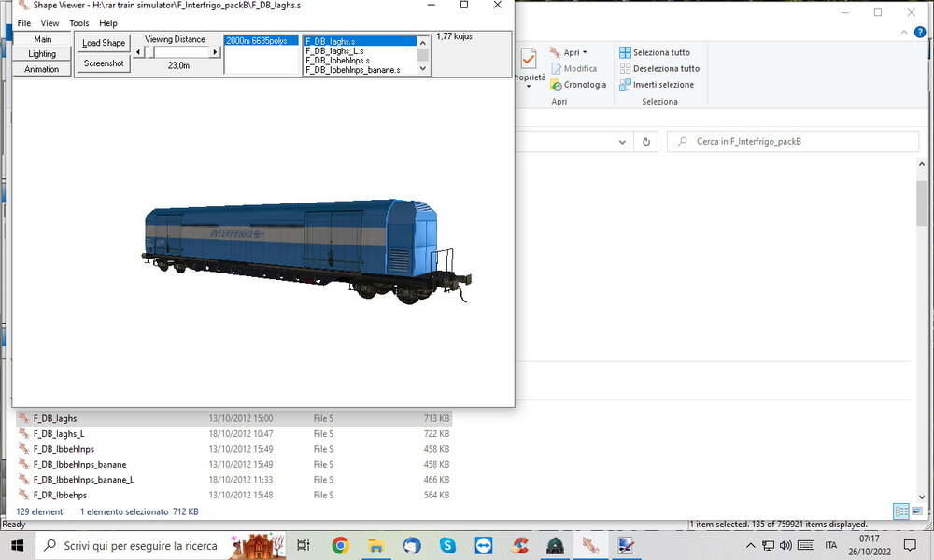Click the Screenshot button in Shape Viewer

click(104, 63)
